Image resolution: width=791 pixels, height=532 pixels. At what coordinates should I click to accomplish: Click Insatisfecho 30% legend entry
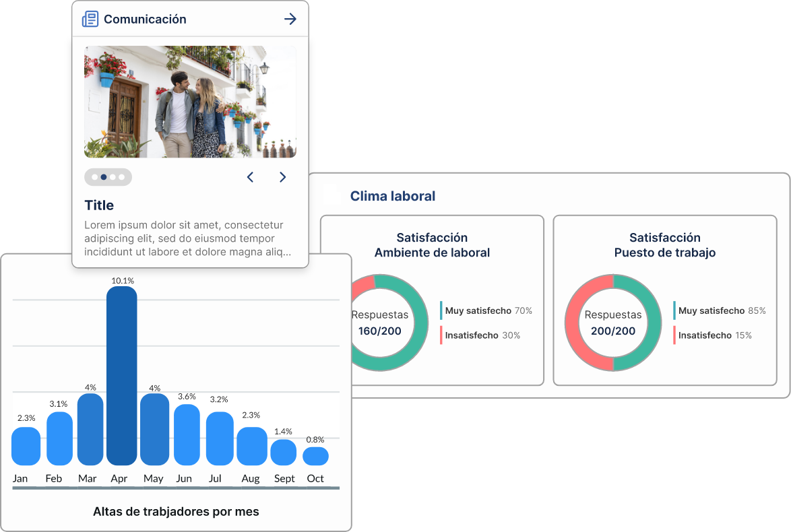pos(481,335)
